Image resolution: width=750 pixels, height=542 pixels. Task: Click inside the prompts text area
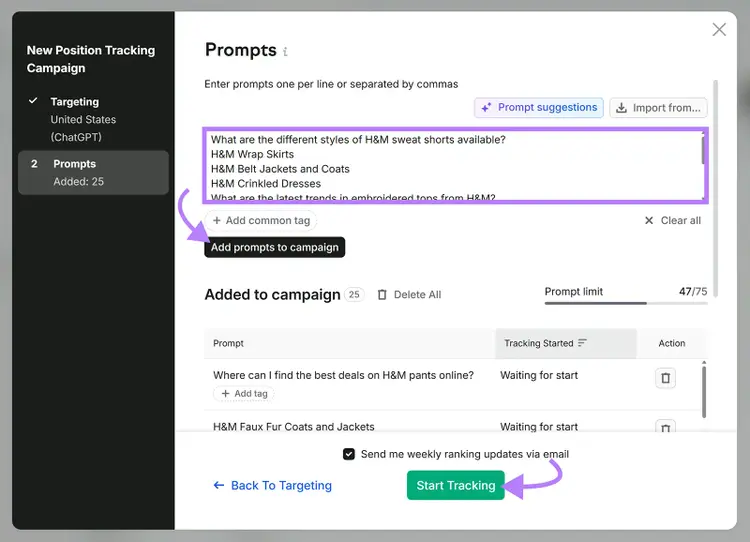pos(455,166)
